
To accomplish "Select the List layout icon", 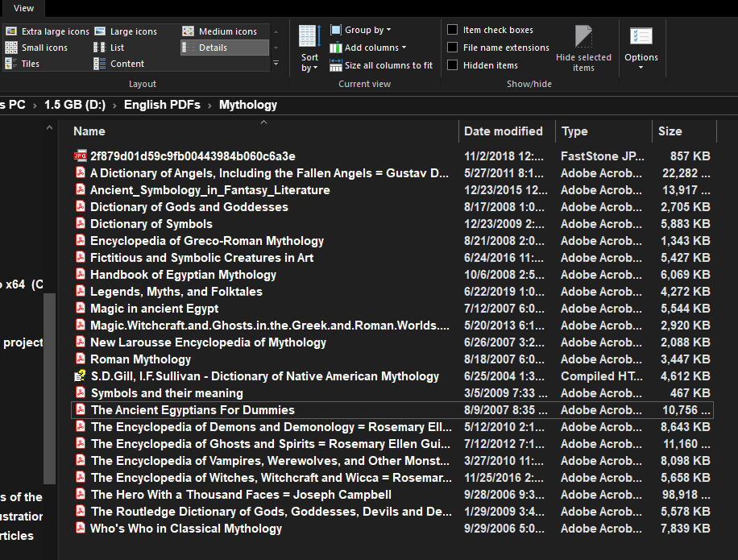I will [x=100, y=48].
